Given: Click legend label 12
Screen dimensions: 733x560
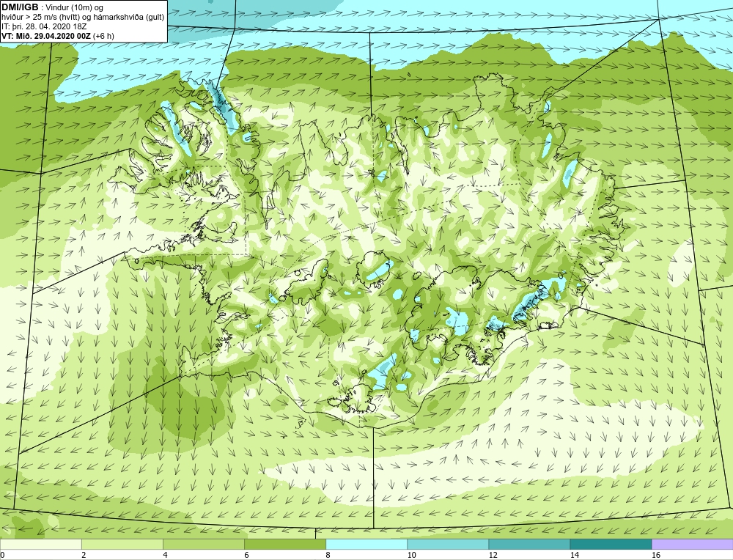Looking at the screenshot, I should click(493, 555).
